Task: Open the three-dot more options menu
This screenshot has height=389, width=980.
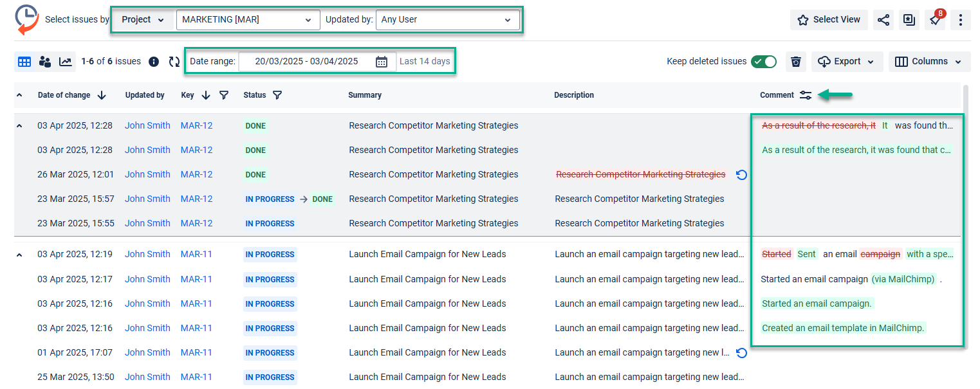Action: pos(960,20)
